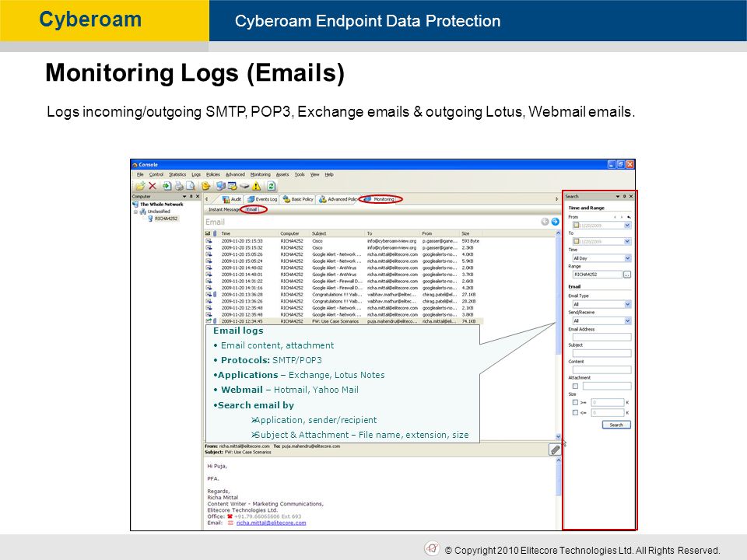Click the blue forward navigation arrow

[x=555, y=222]
